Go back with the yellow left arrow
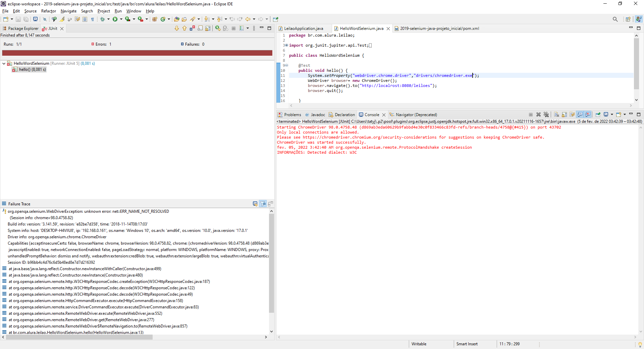Viewport: 644px width, 349px height. [x=248, y=19]
